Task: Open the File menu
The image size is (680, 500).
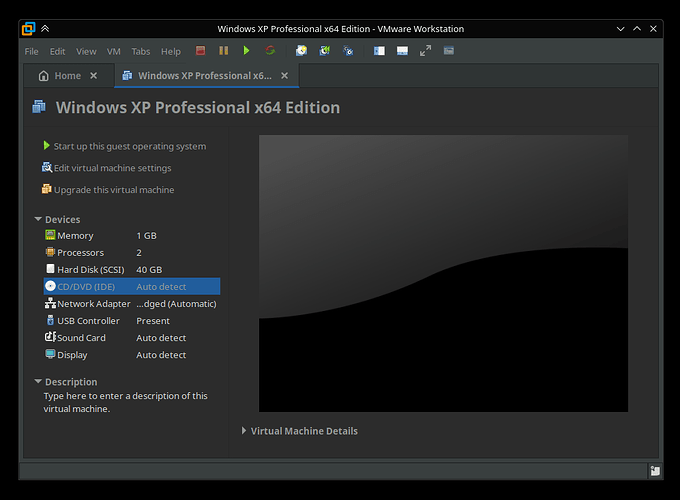Action: pos(31,52)
